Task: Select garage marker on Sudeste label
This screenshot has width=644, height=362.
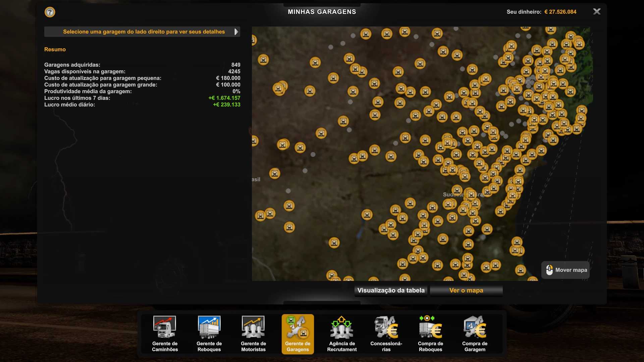Action: pyautogui.click(x=471, y=194)
